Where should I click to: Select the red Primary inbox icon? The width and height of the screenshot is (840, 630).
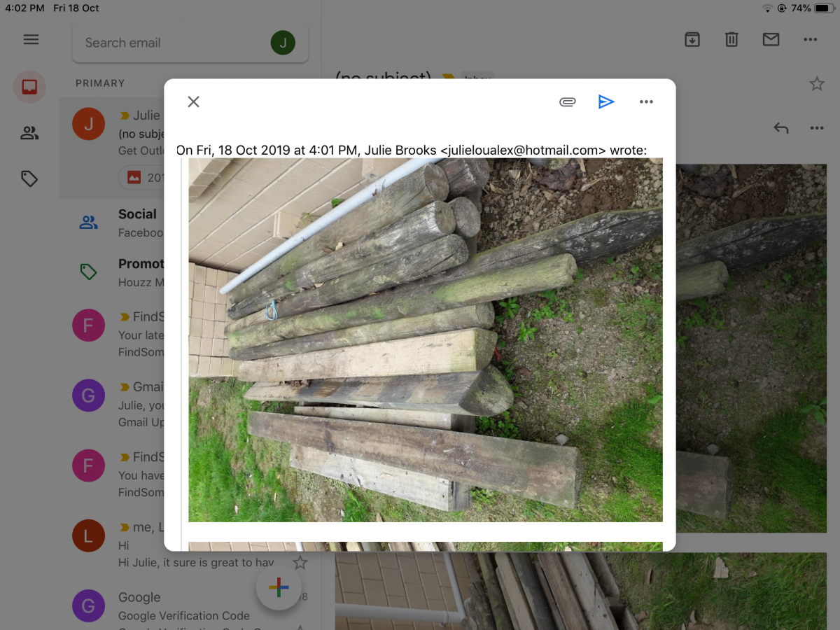click(29, 87)
